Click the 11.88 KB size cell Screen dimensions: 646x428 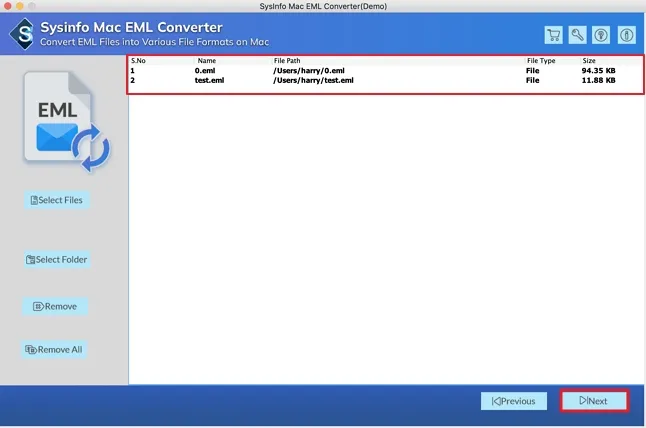[598, 80]
